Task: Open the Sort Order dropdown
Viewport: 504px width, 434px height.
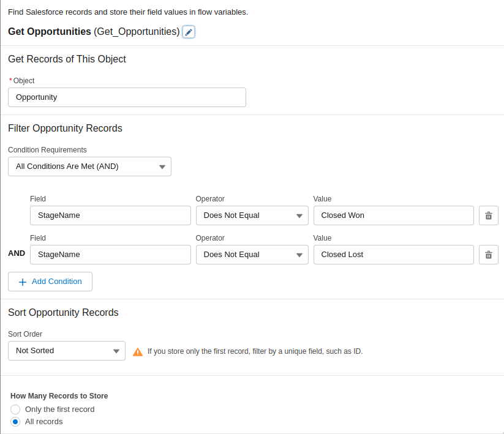Action: (x=66, y=350)
